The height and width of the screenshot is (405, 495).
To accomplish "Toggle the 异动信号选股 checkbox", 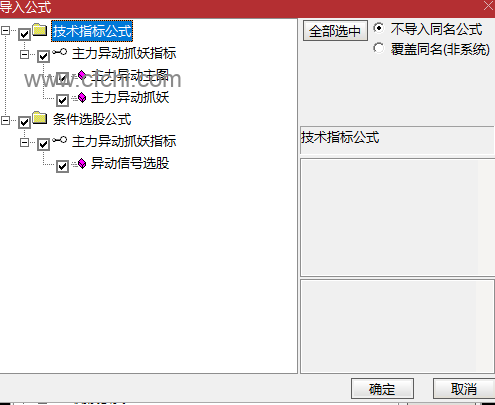I will [62, 166].
